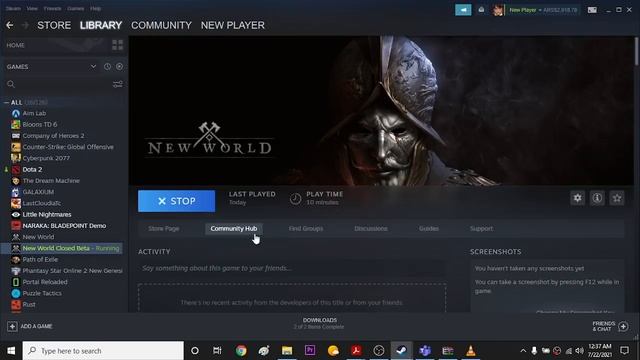Screen dimensions: 640x360
Task: Click the game page vertical scrollbar
Action: [x=636, y=51]
